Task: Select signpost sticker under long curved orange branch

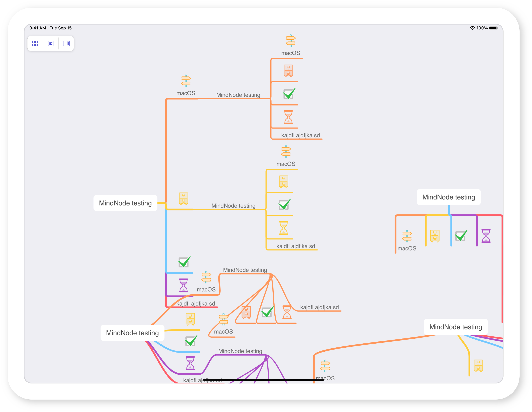Action: click(x=325, y=366)
